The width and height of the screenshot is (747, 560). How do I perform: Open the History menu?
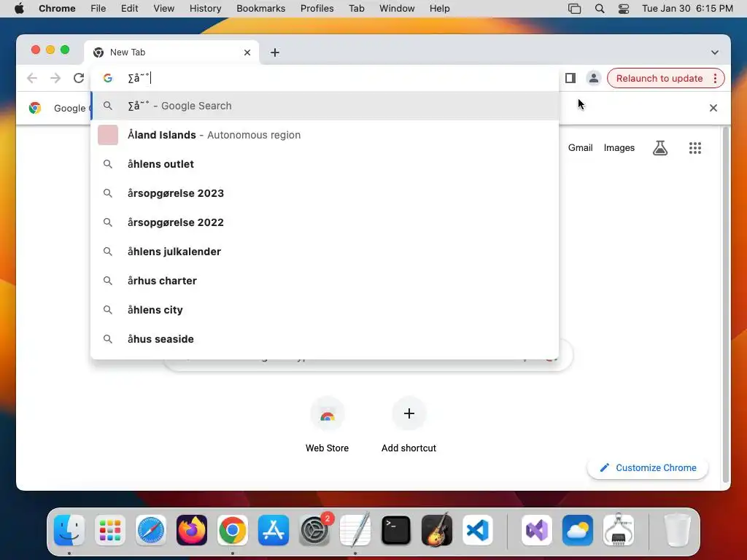(205, 9)
